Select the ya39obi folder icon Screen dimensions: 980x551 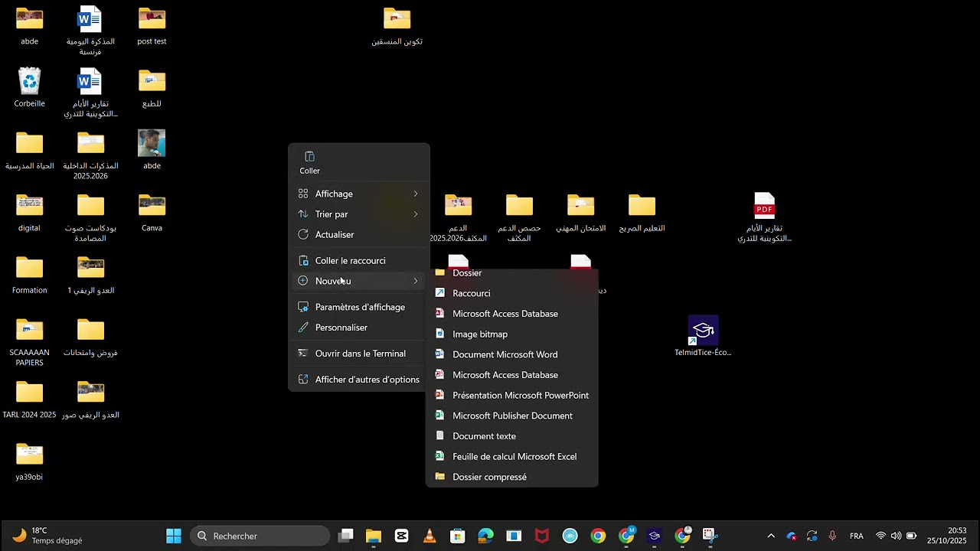coord(29,454)
